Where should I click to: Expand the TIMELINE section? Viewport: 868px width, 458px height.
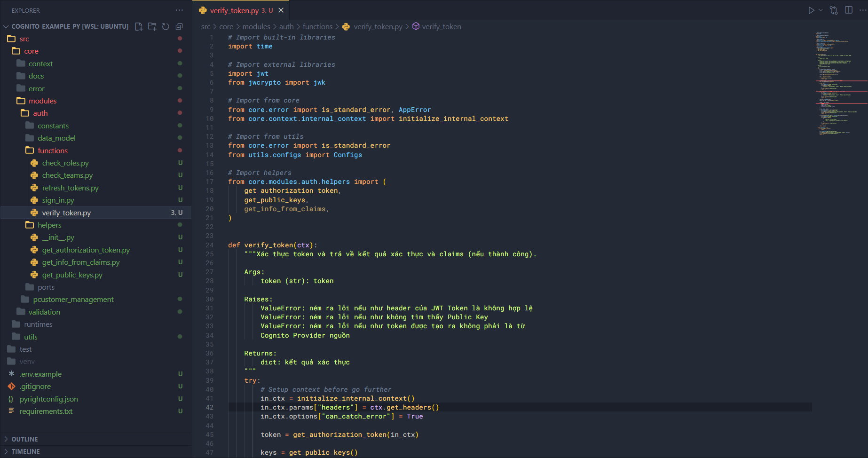coord(25,451)
